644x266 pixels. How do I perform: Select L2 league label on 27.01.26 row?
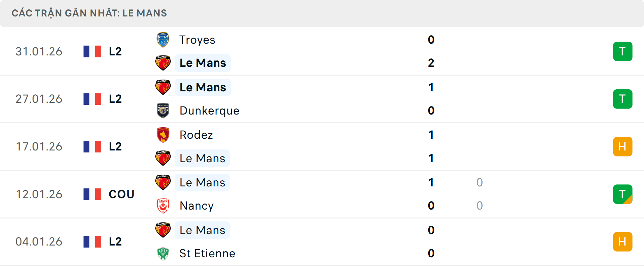(x=115, y=99)
